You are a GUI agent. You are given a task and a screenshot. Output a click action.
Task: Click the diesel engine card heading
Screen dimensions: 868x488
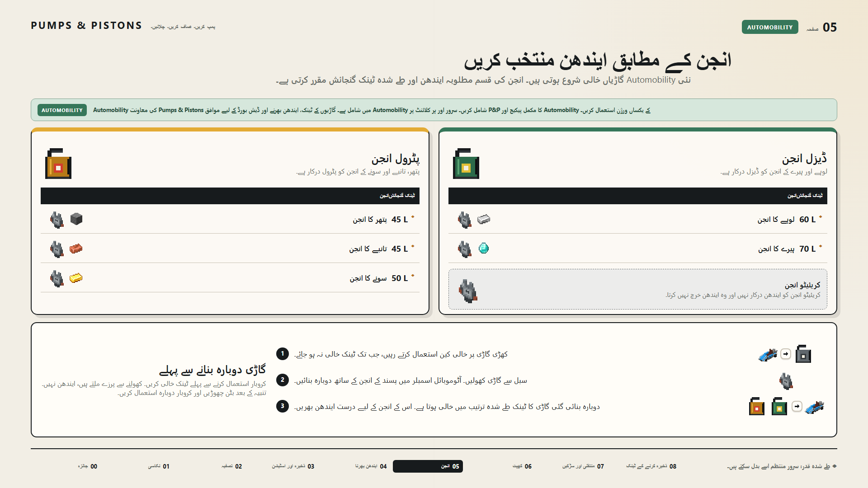(805, 159)
